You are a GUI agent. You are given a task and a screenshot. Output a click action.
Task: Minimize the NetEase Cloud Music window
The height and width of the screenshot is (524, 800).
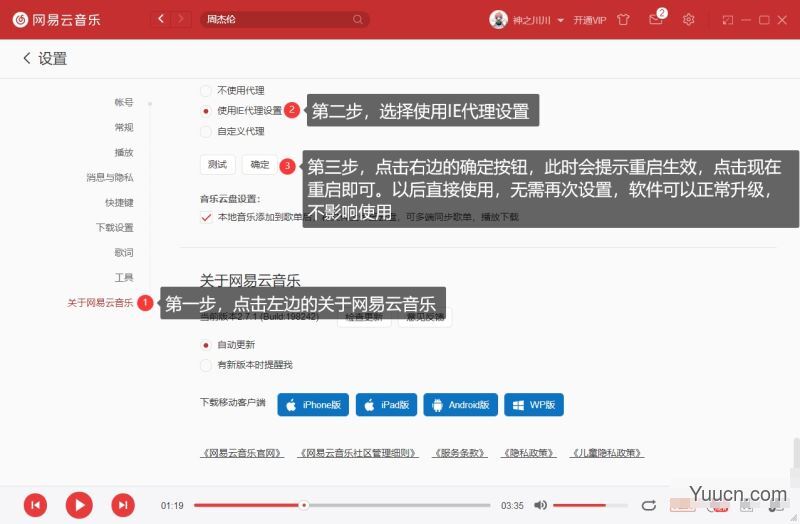[x=746, y=20]
